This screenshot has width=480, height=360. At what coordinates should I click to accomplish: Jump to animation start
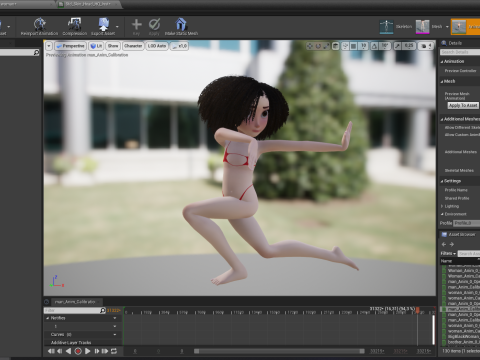pos(51,351)
